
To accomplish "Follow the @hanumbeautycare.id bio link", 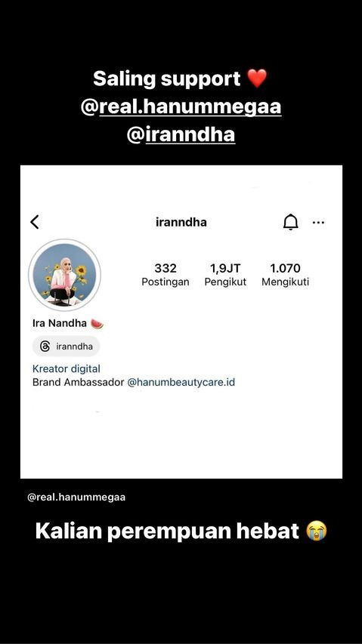I will [181, 382].
